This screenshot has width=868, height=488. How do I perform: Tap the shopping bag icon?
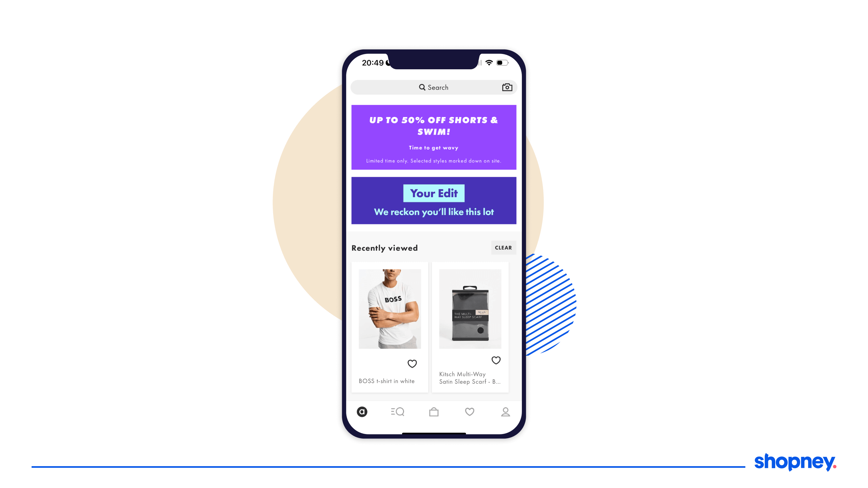(433, 411)
